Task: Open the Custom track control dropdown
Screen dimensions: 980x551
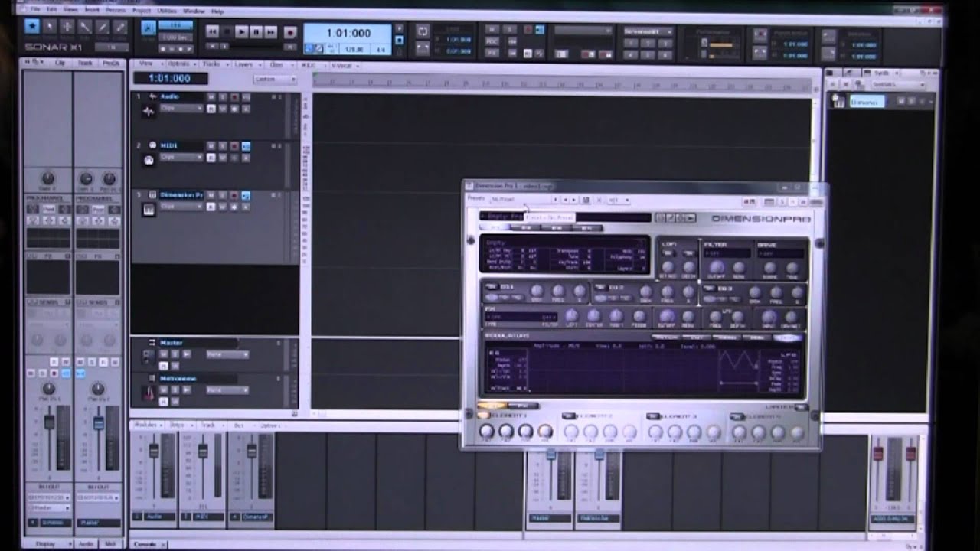Action: (274, 79)
